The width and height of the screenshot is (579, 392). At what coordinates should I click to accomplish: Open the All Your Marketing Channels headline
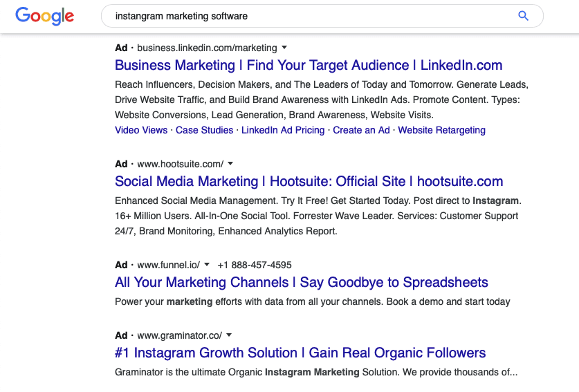302,282
